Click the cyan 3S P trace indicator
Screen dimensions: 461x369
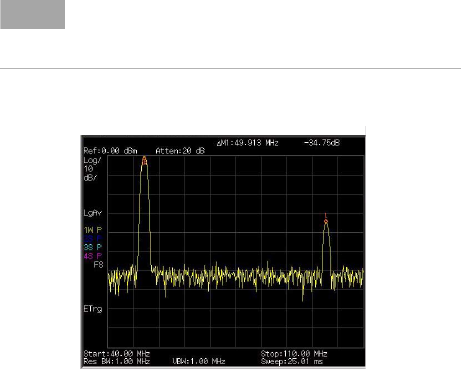click(x=93, y=247)
